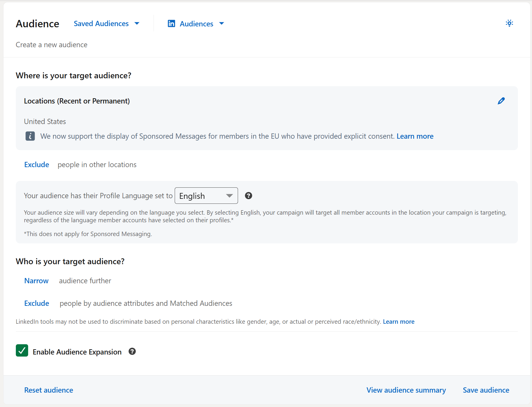The image size is (532, 407).
Task: Click Narrow to refine audience further
Action: click(36, 281)
